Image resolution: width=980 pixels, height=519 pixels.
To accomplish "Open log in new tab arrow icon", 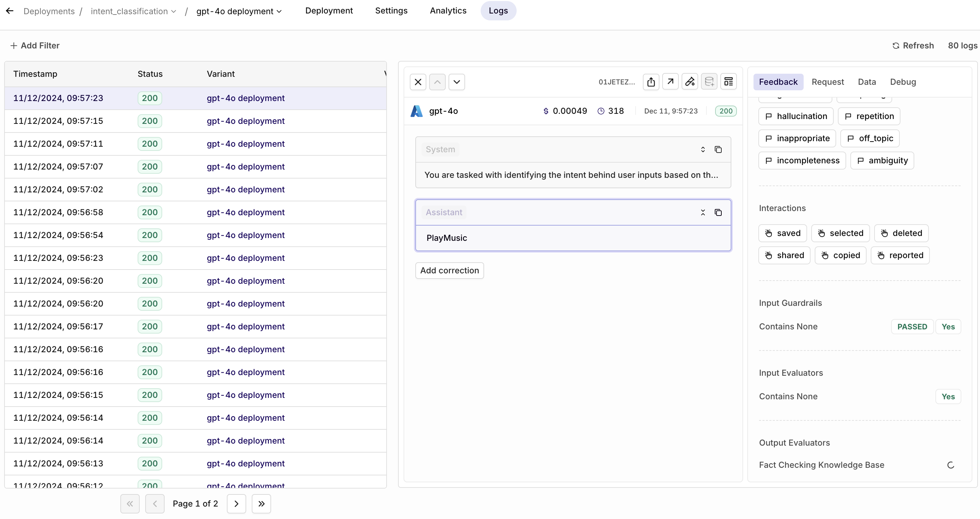I will tap(670, 82).
